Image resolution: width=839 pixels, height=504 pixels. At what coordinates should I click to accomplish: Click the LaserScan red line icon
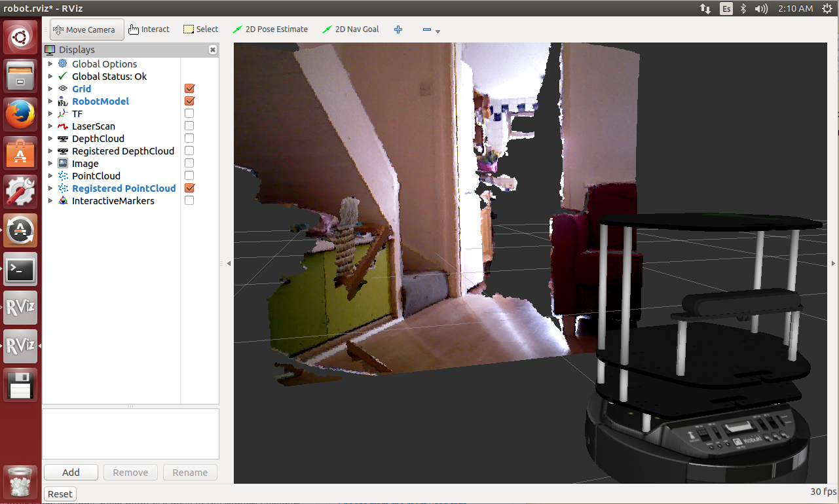tap(62, 126)
